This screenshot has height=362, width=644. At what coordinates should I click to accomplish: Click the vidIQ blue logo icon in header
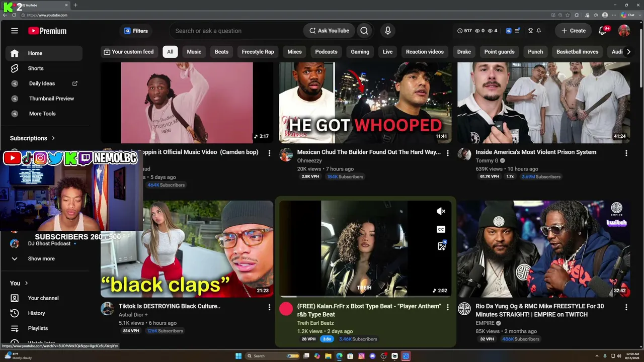pyautogui.click(x=508, y=31)
